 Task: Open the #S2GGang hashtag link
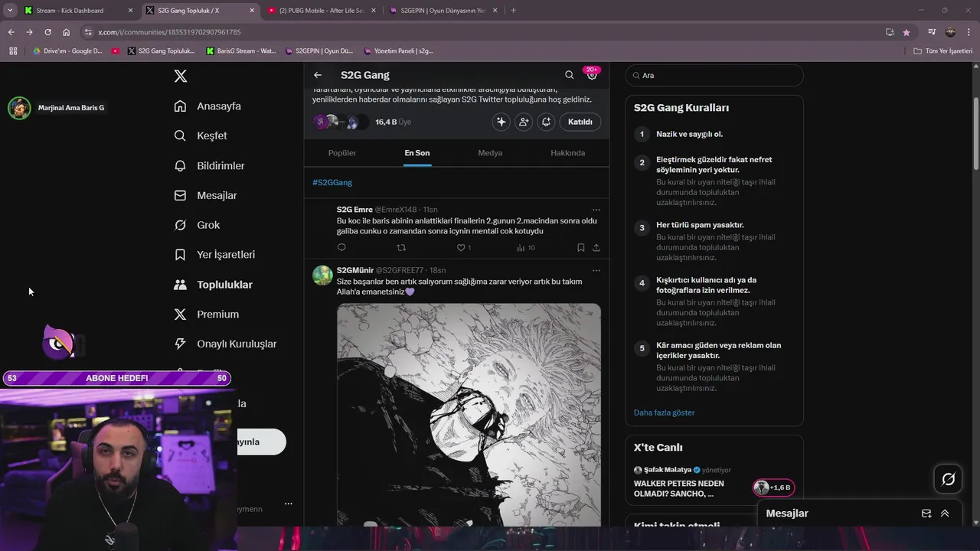(332, 183)
